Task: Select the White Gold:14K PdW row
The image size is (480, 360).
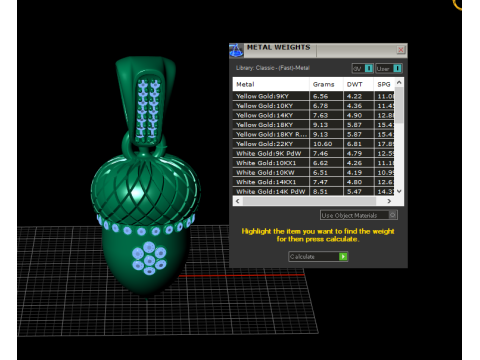Action: point(313,191)
